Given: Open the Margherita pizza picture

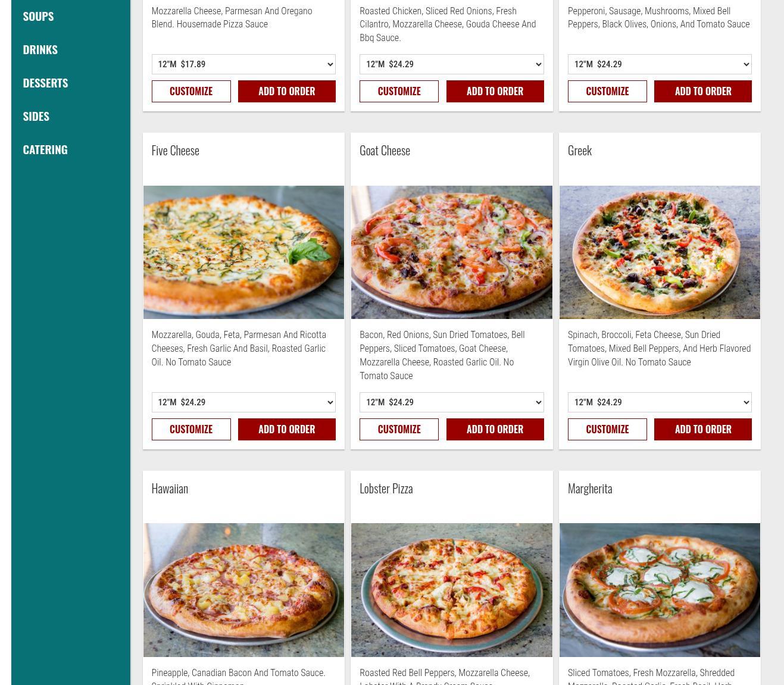Looking at the screenshot, I should (660, 590).
